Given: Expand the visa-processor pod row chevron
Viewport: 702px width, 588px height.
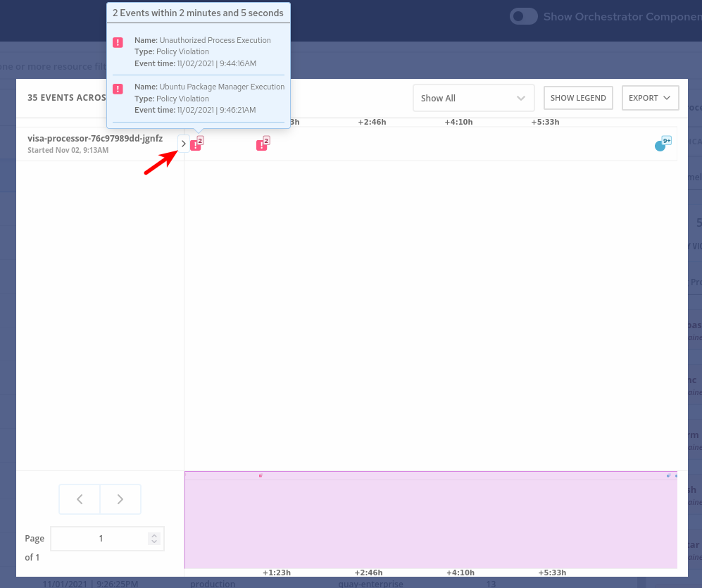Looking at the screenshot, I should coord(184,144).
